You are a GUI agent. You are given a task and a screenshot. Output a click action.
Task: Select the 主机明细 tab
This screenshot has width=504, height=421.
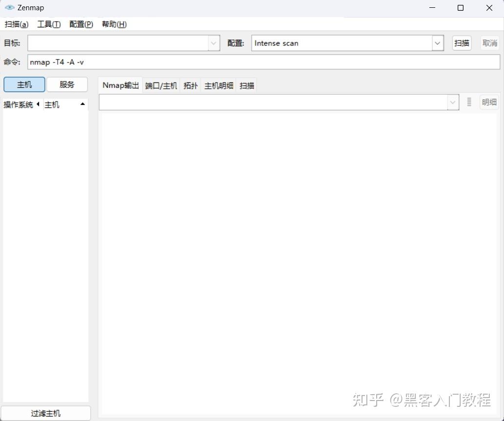(x=218, y=85)
